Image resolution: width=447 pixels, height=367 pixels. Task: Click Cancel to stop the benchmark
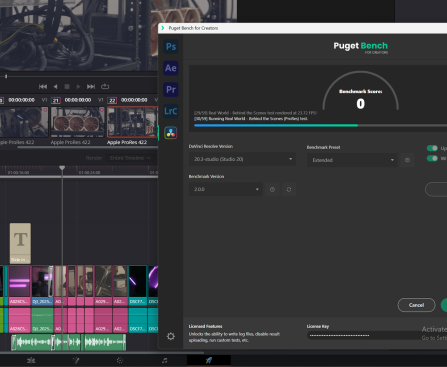tap(416, 305)
